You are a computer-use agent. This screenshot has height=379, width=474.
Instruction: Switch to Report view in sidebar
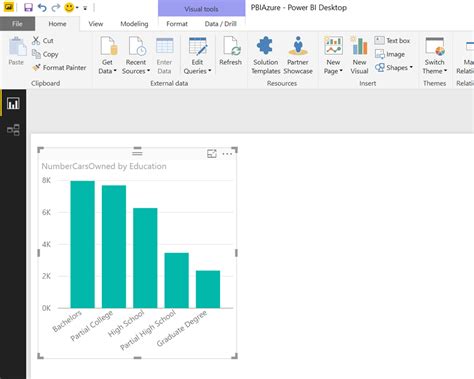(x=13, y=104)
